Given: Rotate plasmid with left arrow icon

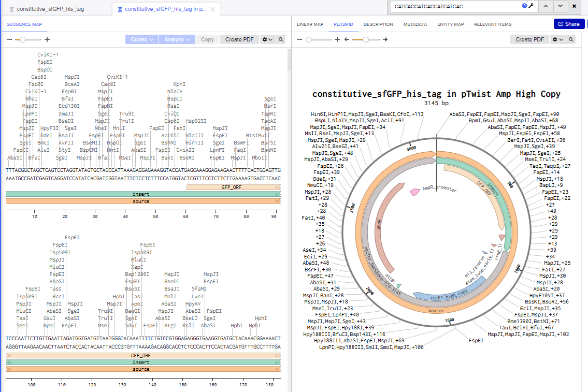Looking at the screenshot, I should (x=347, y=39).
